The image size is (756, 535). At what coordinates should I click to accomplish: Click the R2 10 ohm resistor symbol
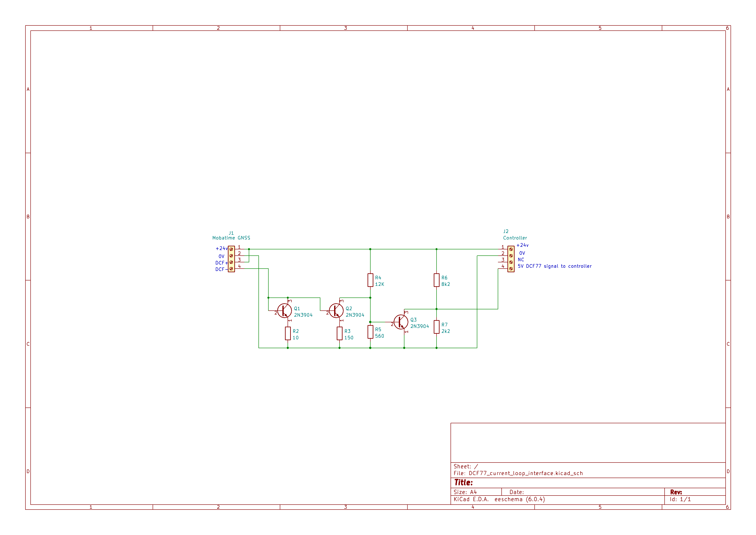(x=288, y=333)
